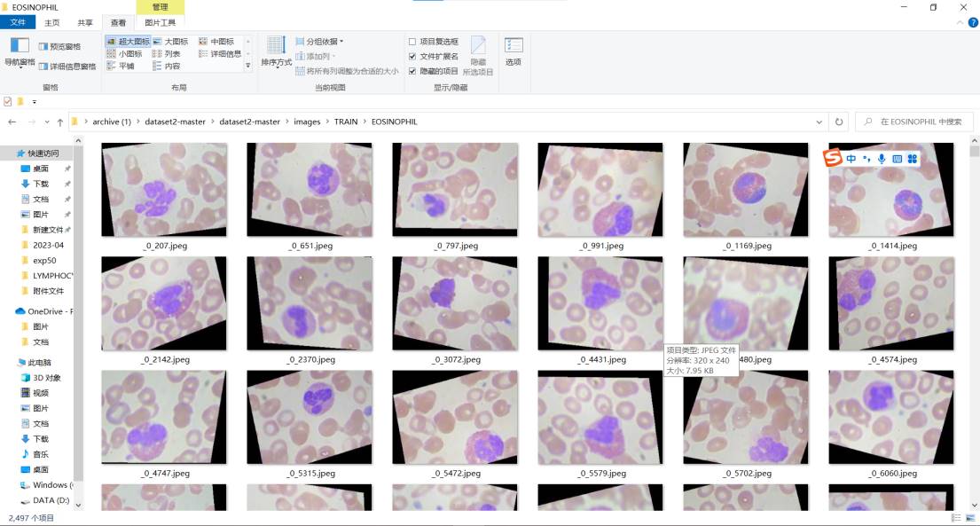
Task: Click file name _0_6060.jpeg
Action: coord(892,474)
